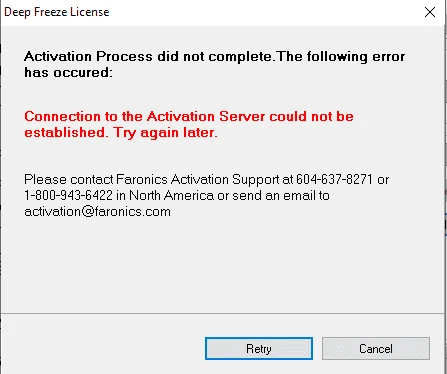Click the blank area below the email address
The height and width of the screenshot is (374, 447).
[222, 263]
